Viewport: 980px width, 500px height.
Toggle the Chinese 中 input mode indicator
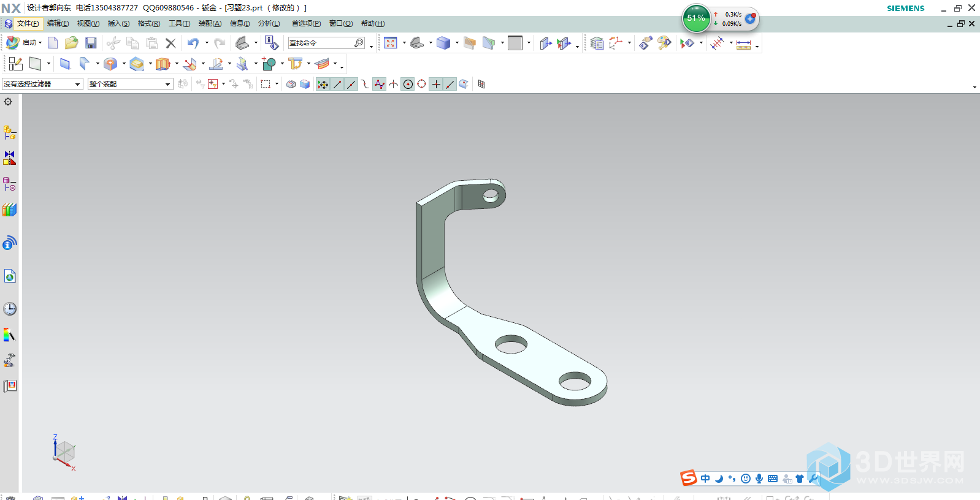click(x=705, y=479)
